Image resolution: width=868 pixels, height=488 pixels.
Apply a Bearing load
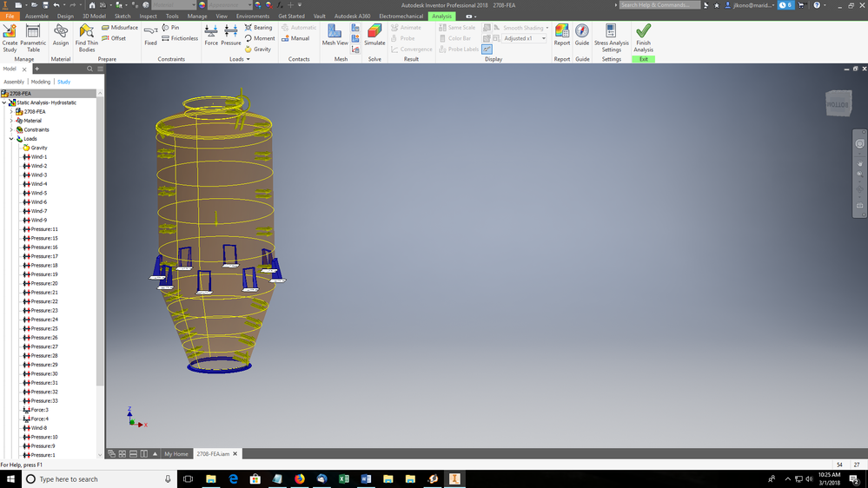(x=259, y=27)
